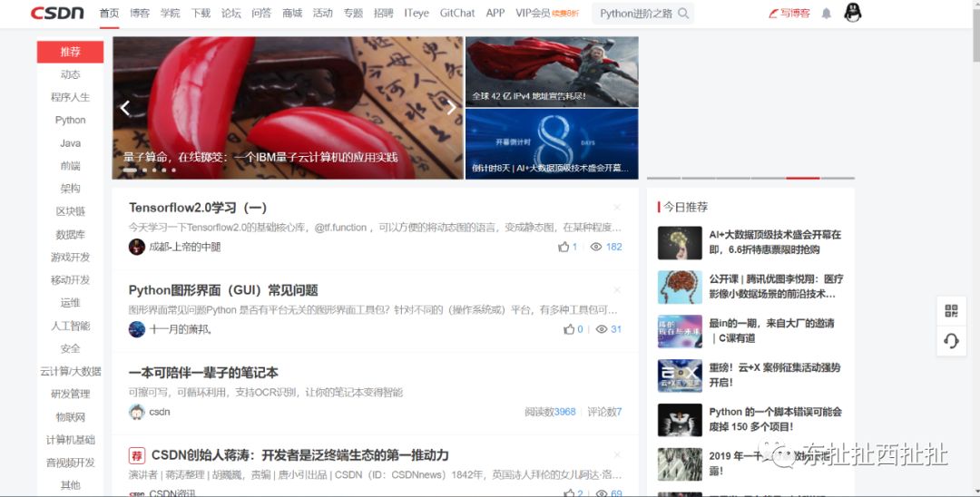Click the 写博客 write blog button

click(789, 13)
